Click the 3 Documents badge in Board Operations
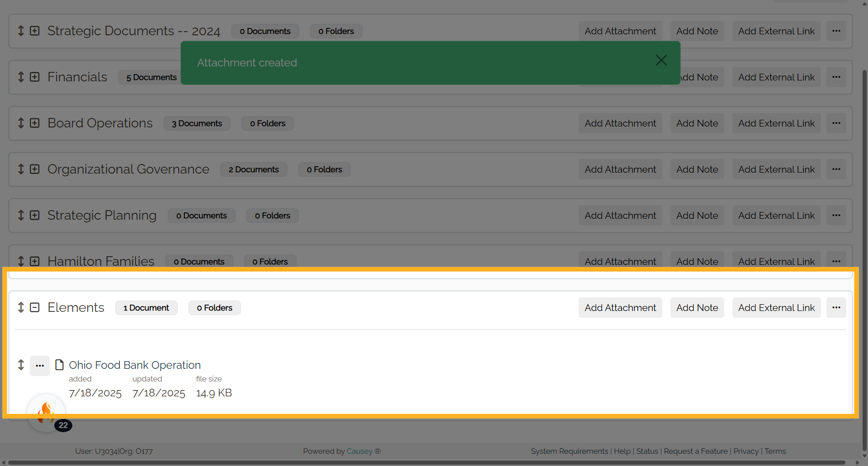This screenshot has width=868, height=466. pyautogui.click(x=197, y=123)
